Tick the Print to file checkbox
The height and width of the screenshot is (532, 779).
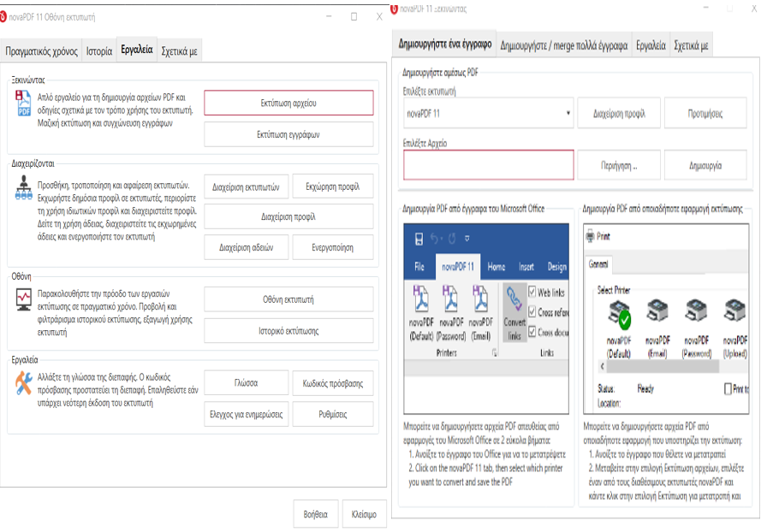point(728,388)
